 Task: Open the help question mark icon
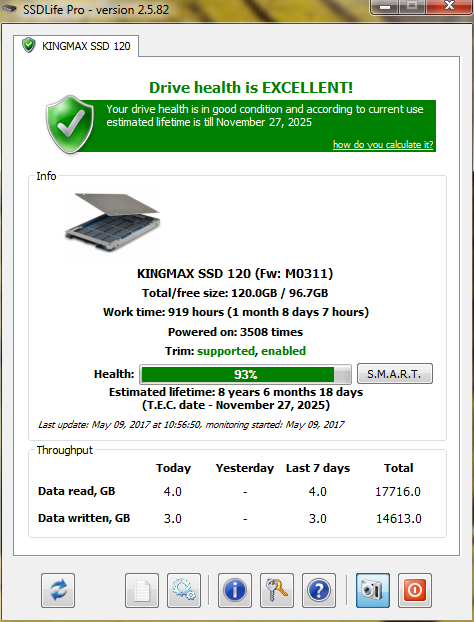[x=319, y=590]
